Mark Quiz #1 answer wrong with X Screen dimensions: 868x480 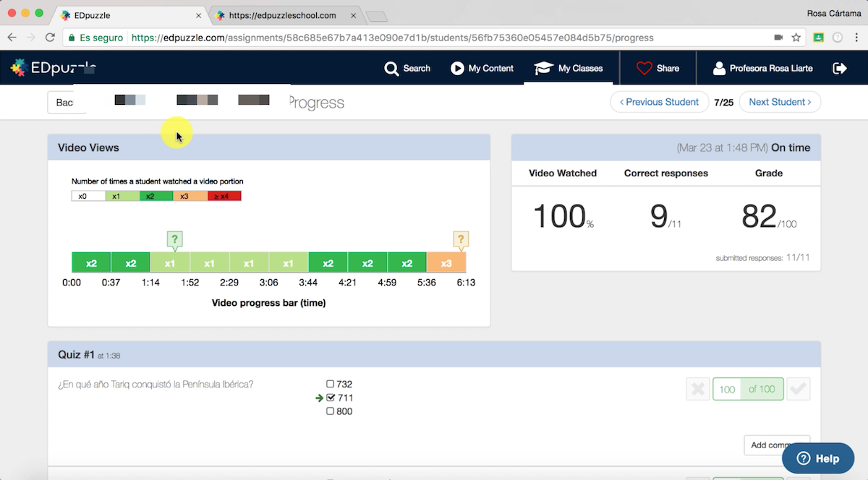click(697, 389)
